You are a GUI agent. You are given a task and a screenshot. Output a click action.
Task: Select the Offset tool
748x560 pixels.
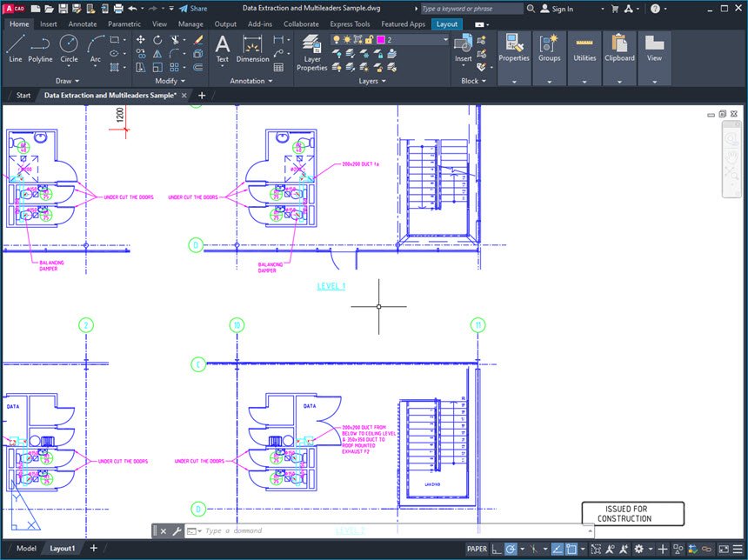coord(198,67)
